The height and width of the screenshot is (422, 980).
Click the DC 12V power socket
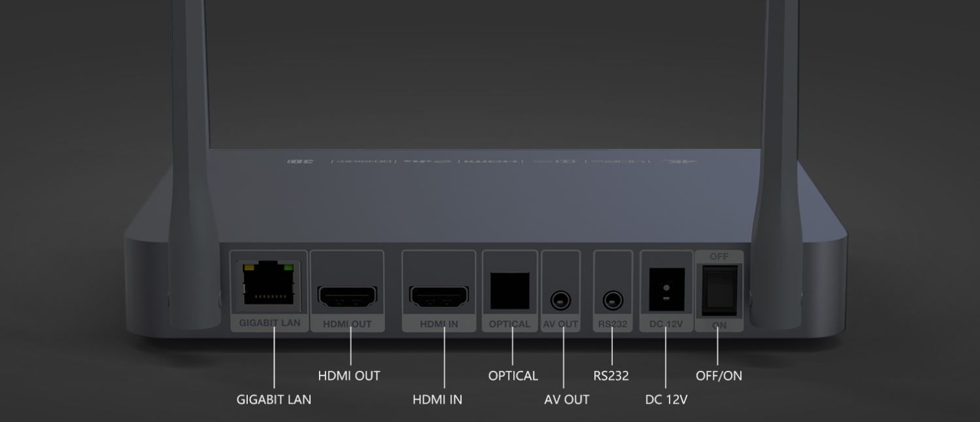tap(666, 289)
